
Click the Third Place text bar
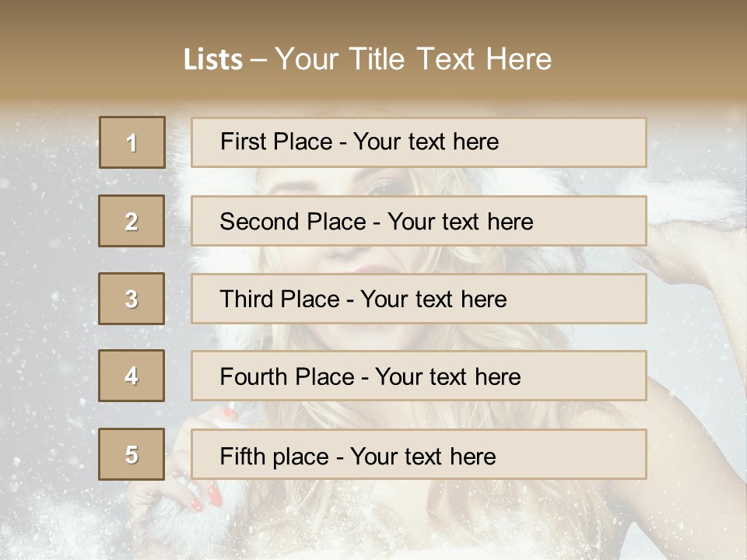pos(419,299)
